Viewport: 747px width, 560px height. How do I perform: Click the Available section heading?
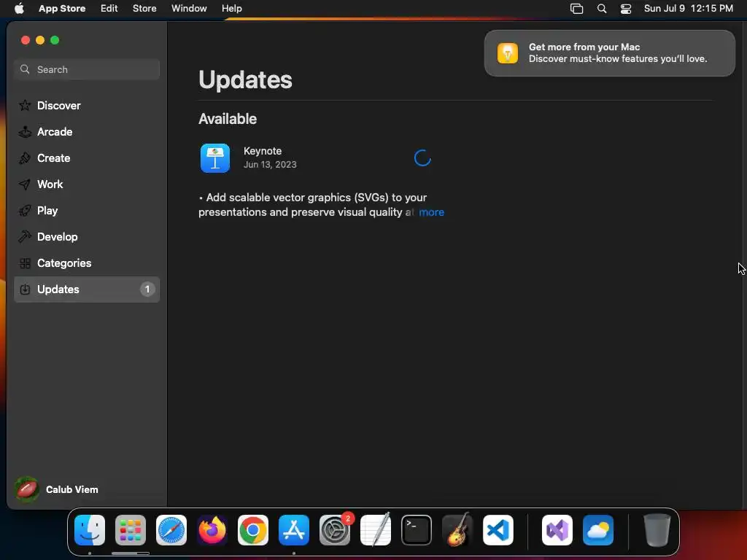coord(228,119)
